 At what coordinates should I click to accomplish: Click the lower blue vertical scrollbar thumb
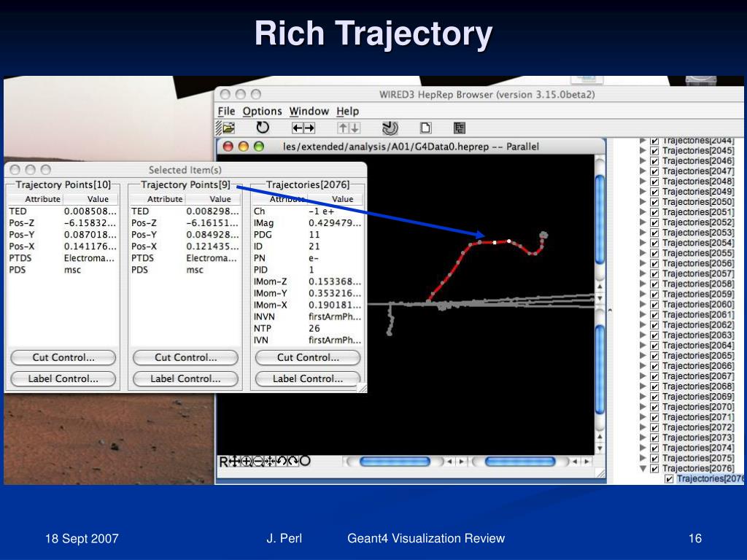tap(600, 370)
